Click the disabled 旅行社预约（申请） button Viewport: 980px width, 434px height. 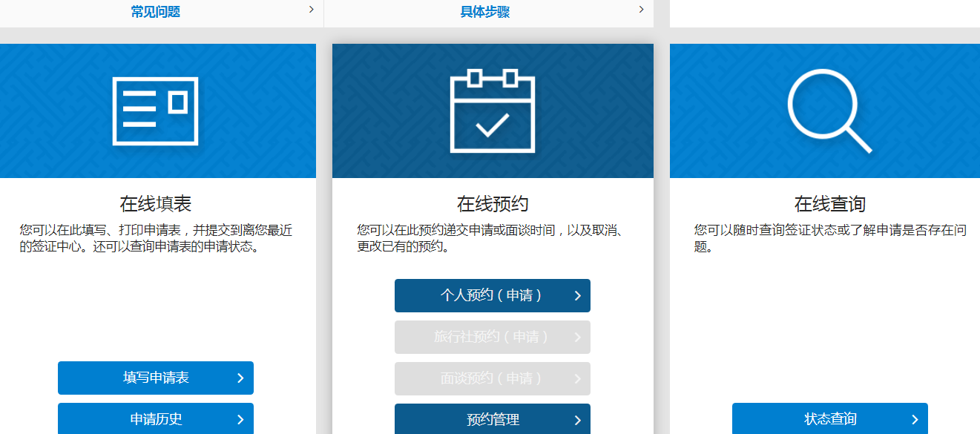[491, 337]
